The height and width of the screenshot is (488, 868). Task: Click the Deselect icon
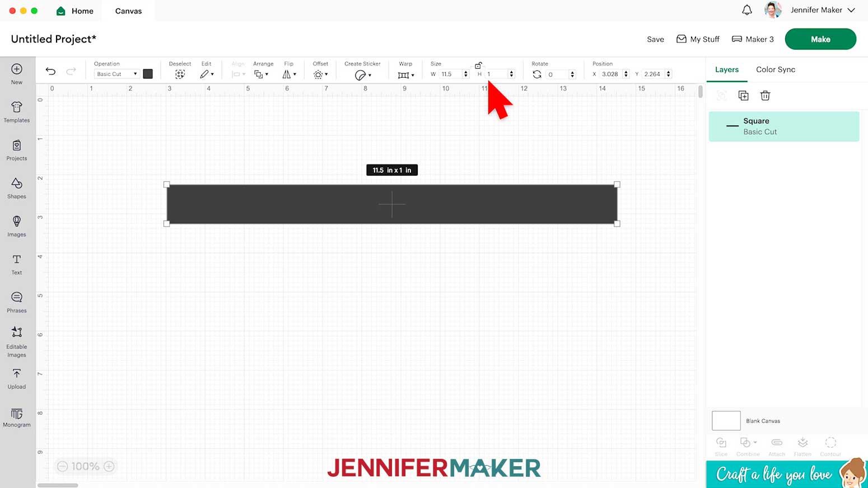(180, 74)
